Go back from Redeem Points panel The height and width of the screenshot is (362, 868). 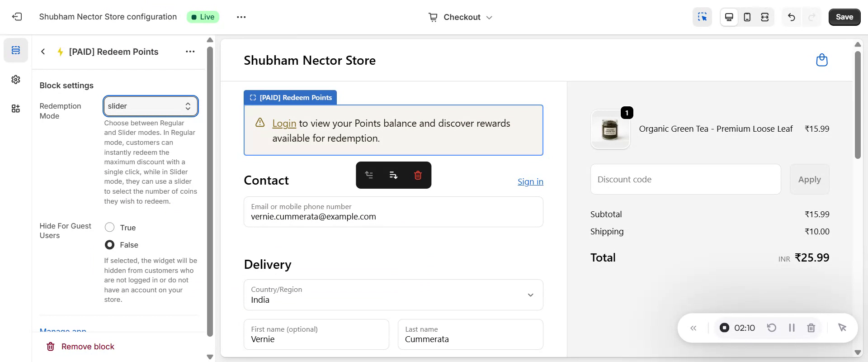[x=43, y=52]
